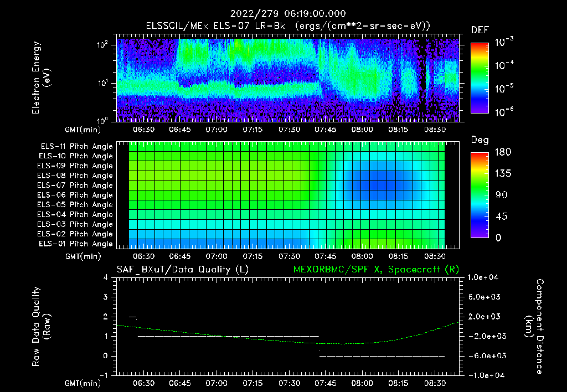
Task: Click the 10^2 electron energy tick label
Action: tap(102, 45)
